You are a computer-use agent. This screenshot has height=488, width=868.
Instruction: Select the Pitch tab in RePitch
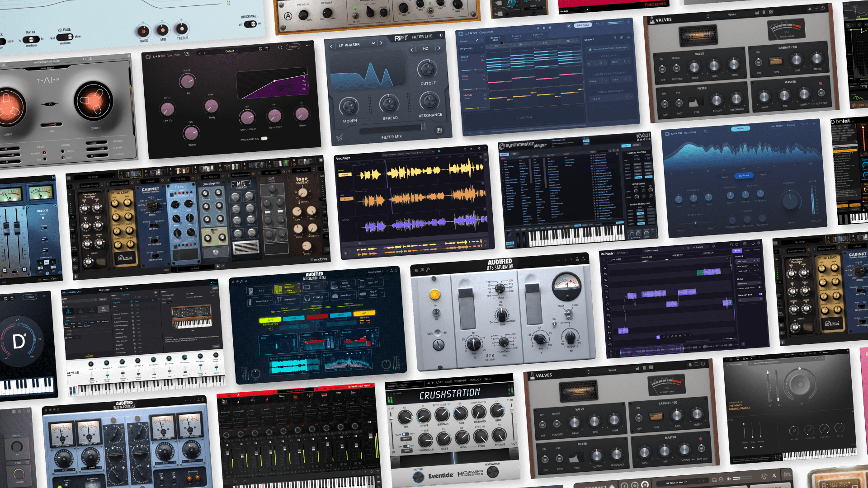[x=738, y=250]
